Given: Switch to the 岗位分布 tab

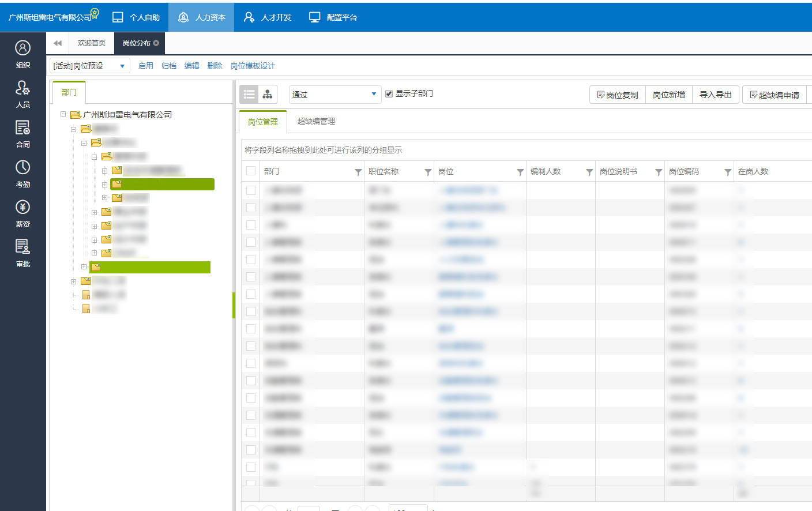Looking at the screenshot, I should click(137, 43).
